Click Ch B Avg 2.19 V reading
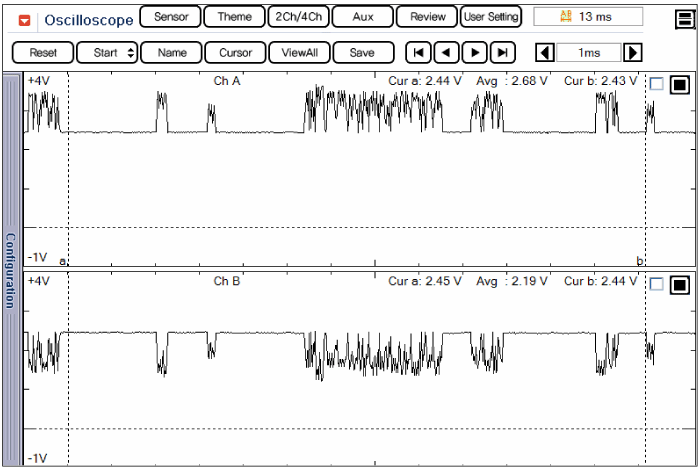Viewport: 700px width, 470px height. [512, 281]
